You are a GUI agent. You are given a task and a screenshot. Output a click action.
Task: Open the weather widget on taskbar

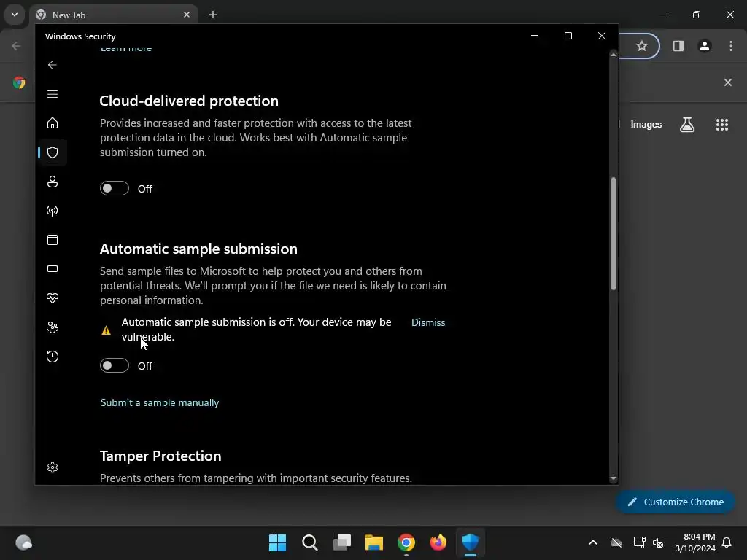24,542
